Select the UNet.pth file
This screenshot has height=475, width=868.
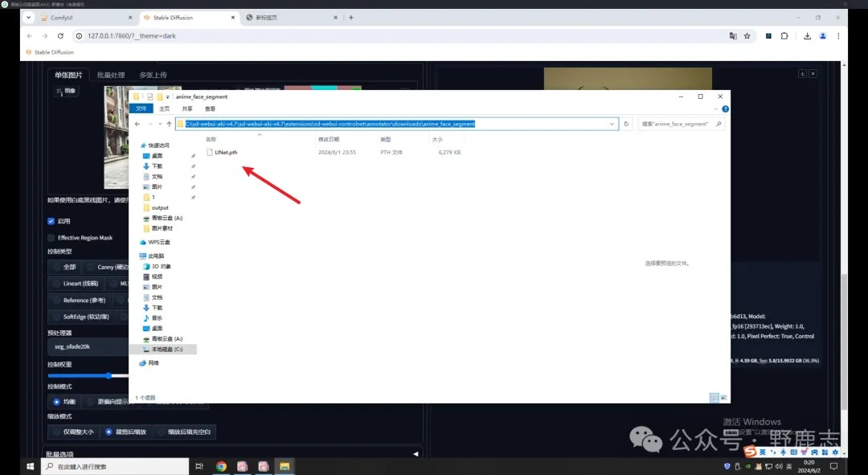pos(226,152)
